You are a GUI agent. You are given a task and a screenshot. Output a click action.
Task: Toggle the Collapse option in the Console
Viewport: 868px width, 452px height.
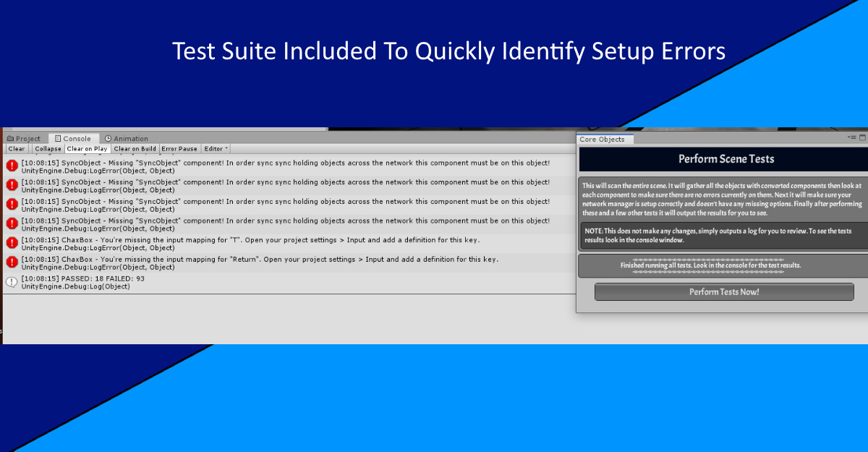pyautogui.click(x=48, y=149)
